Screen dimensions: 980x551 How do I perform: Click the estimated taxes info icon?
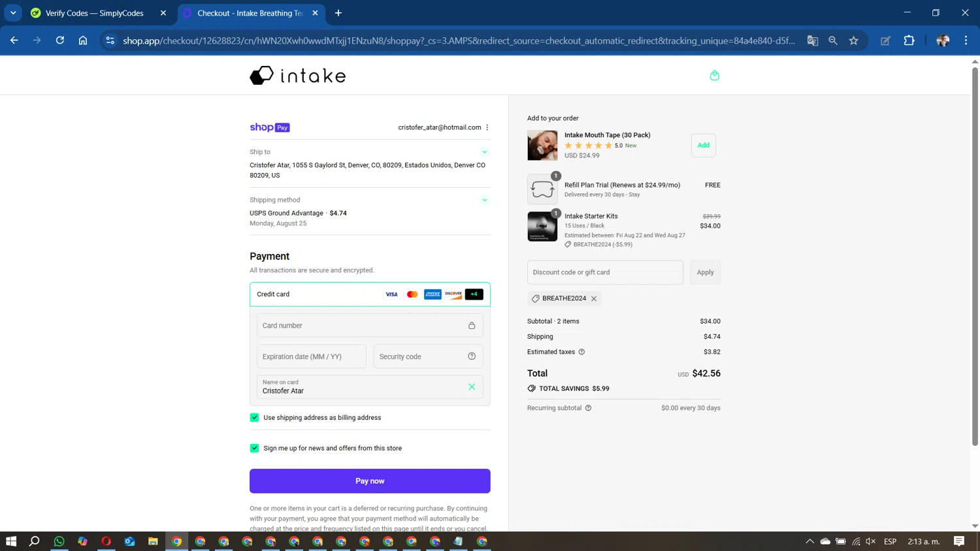(581, 352)
